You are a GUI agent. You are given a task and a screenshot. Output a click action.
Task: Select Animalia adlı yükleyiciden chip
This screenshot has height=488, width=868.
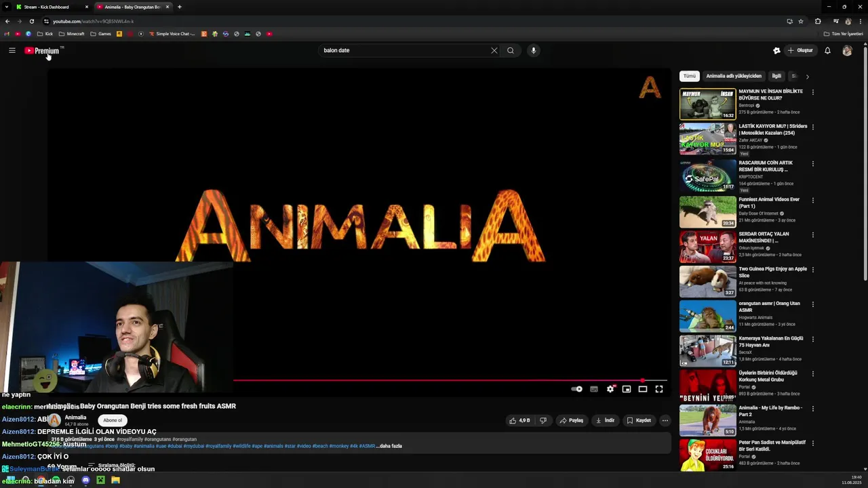(x=734, y=76)
